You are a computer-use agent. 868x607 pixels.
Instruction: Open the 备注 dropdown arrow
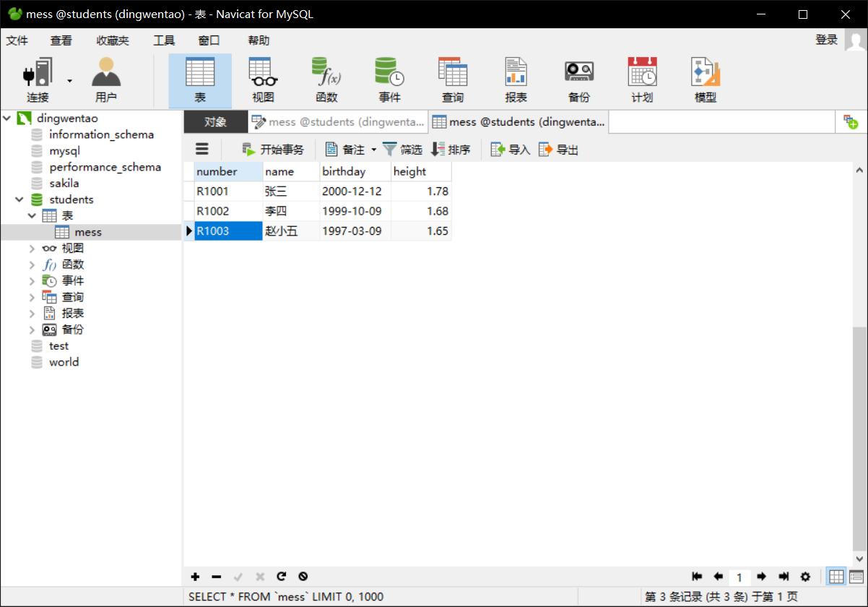(374, 150)
